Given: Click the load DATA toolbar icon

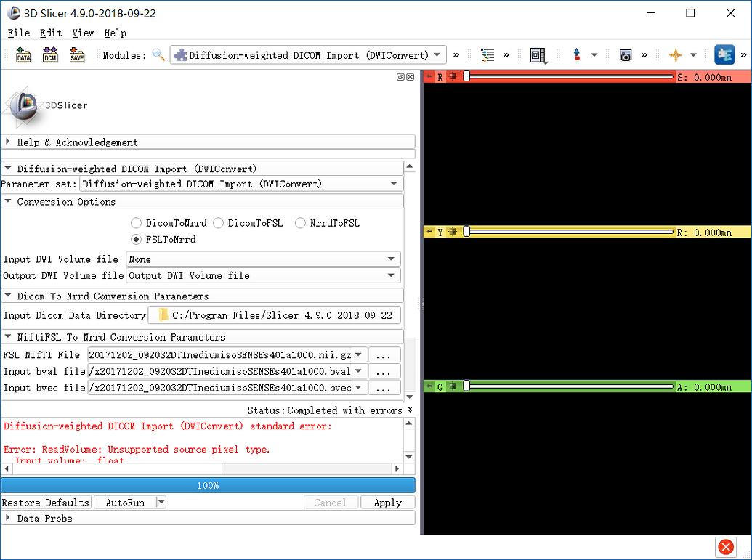Looking at the screenshot, I should pos(23,55).
